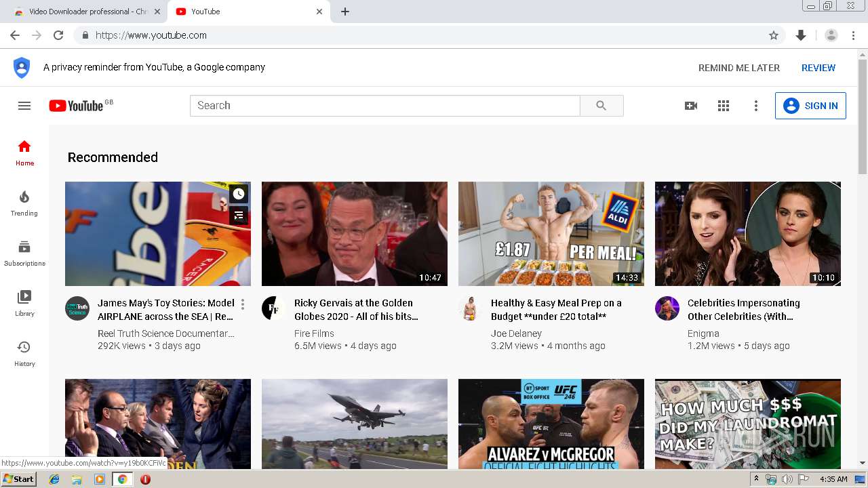Open the create video camera icon
Viewport: 868px width, 488px height.
(x=691, y=106)
